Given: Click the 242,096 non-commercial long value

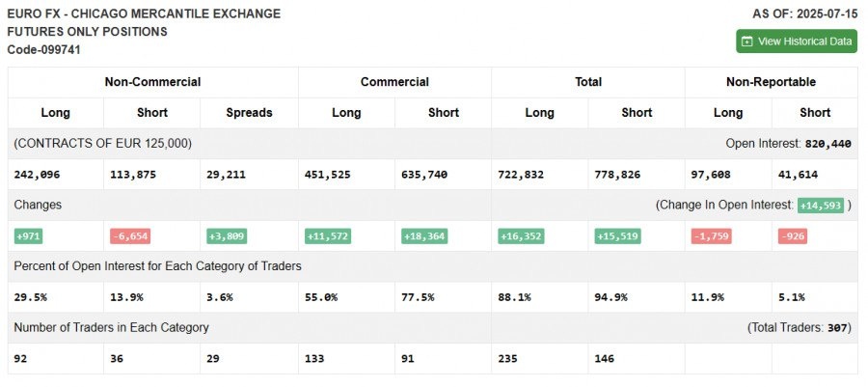Looking at the screenshot, I should pyautogui.click(x=39, y=175).
